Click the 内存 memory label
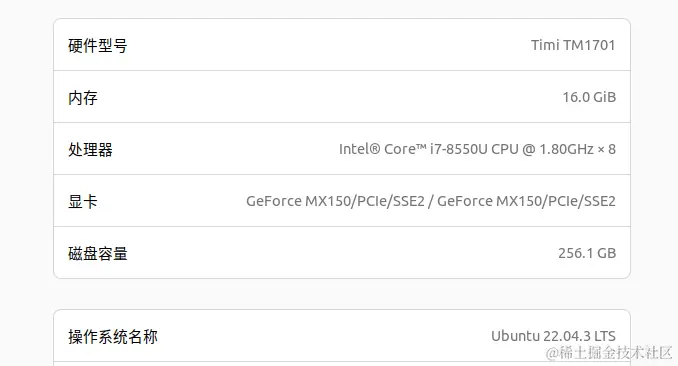The width and height of the screenshot is (678, 366). (x=83, y=98)
